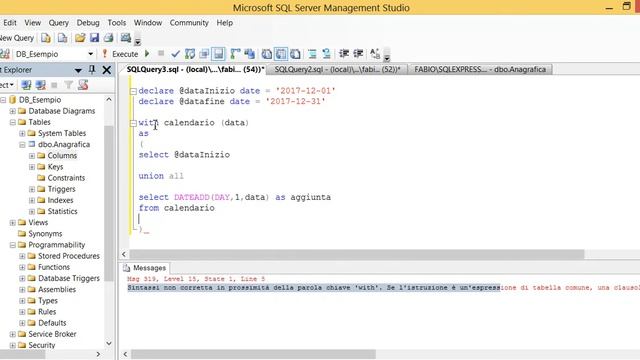Screen dimensions: 640x360
Task: Open the Debug menu
Action: tap(88, 23)
